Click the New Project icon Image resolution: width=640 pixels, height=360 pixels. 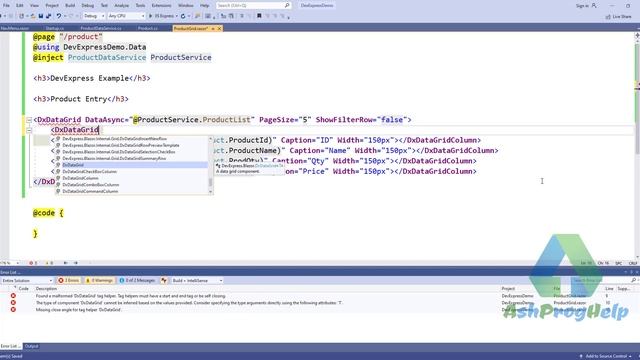(x=21, y=16)
